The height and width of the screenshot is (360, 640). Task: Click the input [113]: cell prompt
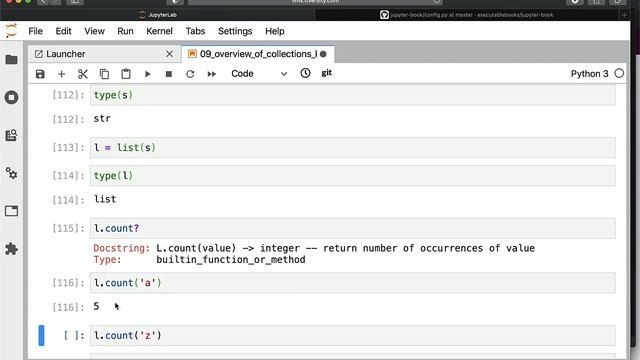point(68,147)
